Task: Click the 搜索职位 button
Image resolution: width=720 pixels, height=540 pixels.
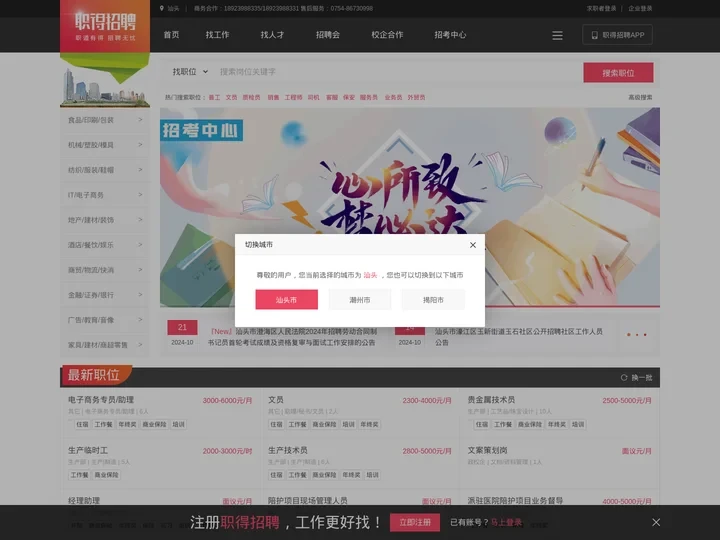Action: pos(618,73)
